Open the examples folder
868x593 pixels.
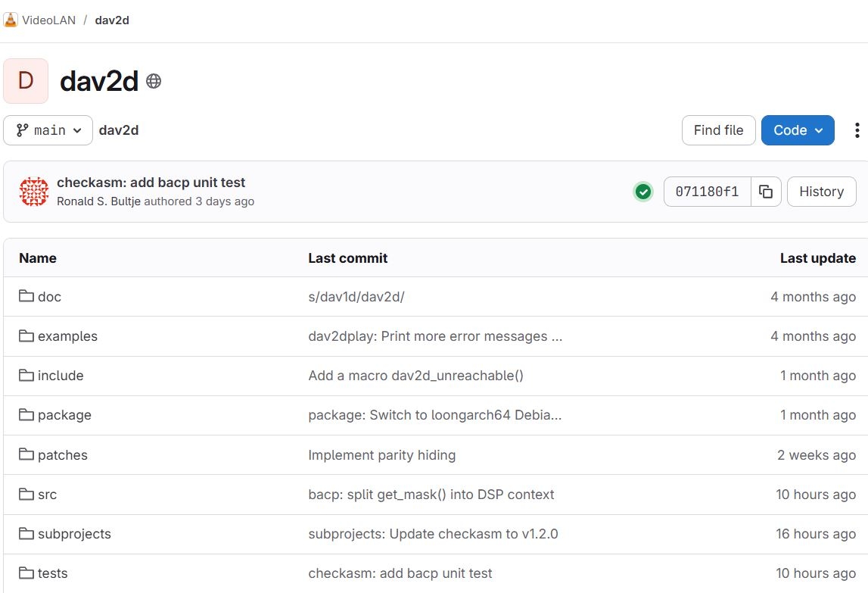(67, 336)
